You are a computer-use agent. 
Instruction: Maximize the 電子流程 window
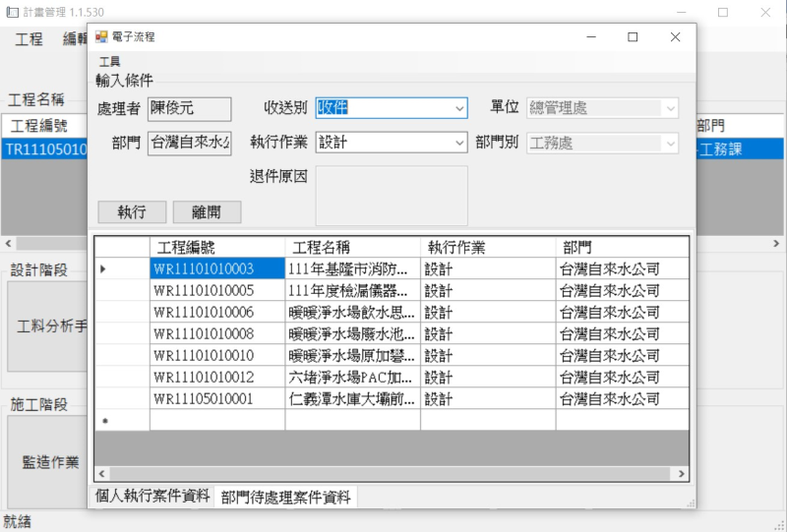[633, 37]
